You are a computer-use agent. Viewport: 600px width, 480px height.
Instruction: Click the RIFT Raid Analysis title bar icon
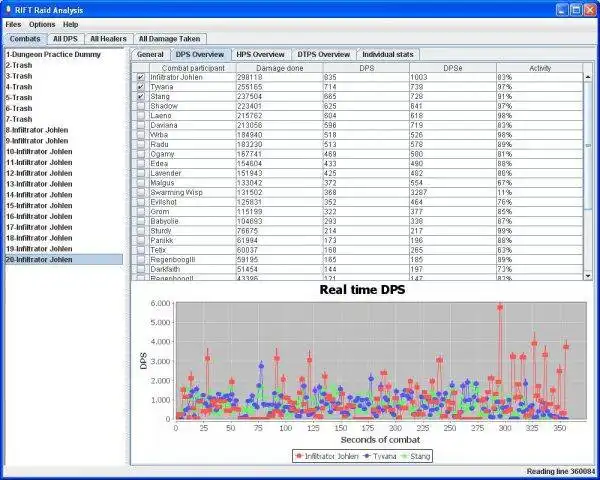(8, 10)
